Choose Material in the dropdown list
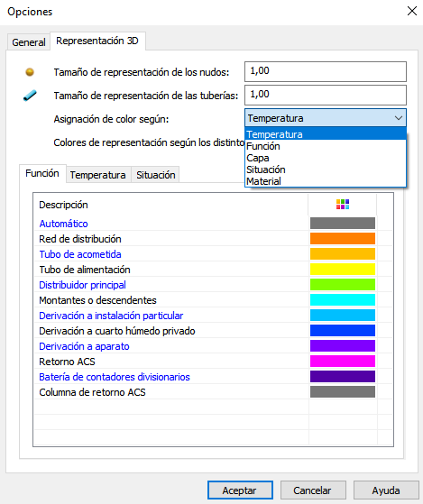The width and height of the screenshot is (423, 504). 326,181
